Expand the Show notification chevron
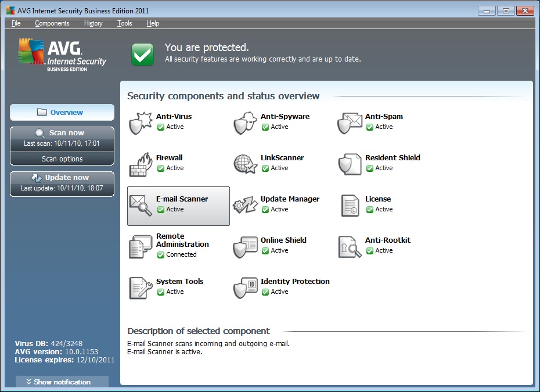The image size is (540, 392). [28, 382]
